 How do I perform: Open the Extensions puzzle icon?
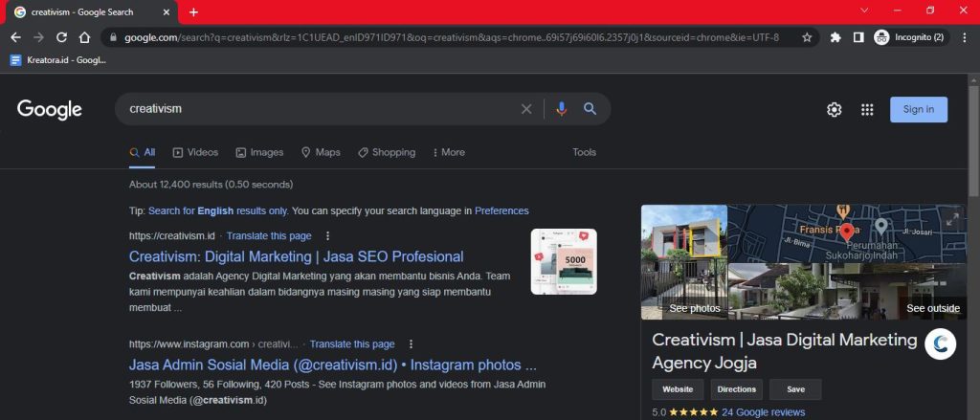(x=835, y=37)
